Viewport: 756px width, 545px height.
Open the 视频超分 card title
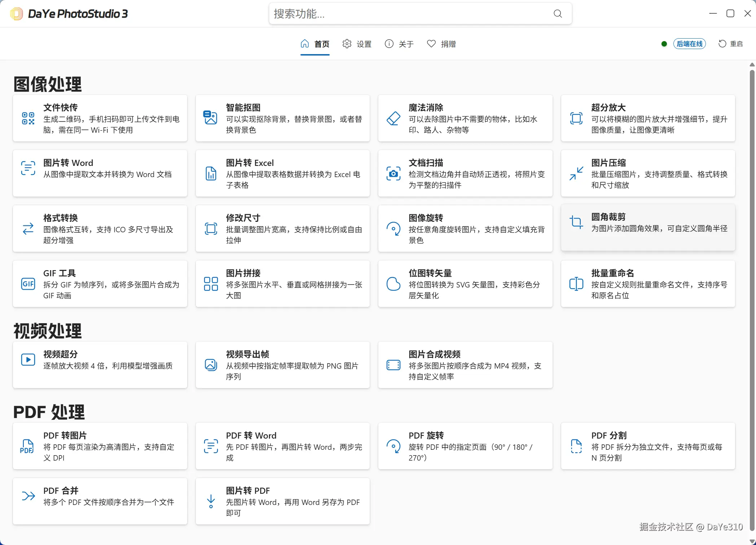pyautogui.click(x=61, y=354)
